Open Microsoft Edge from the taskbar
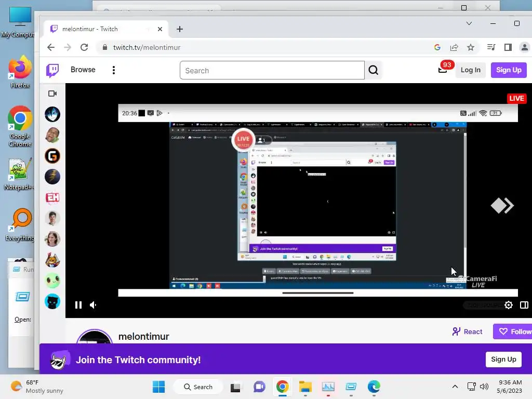This screenshot has width=532, height=399. (x=374, y=387)
